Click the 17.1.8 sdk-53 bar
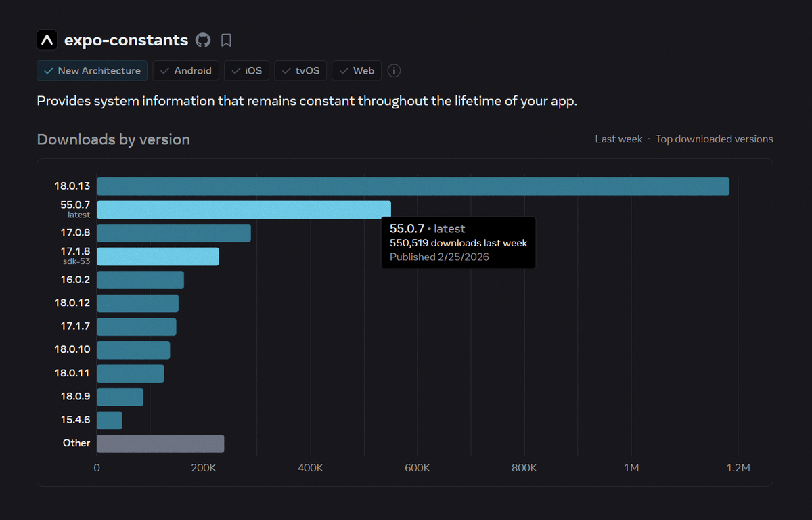Viewport: 812px width, 520px height. point(158,257)
